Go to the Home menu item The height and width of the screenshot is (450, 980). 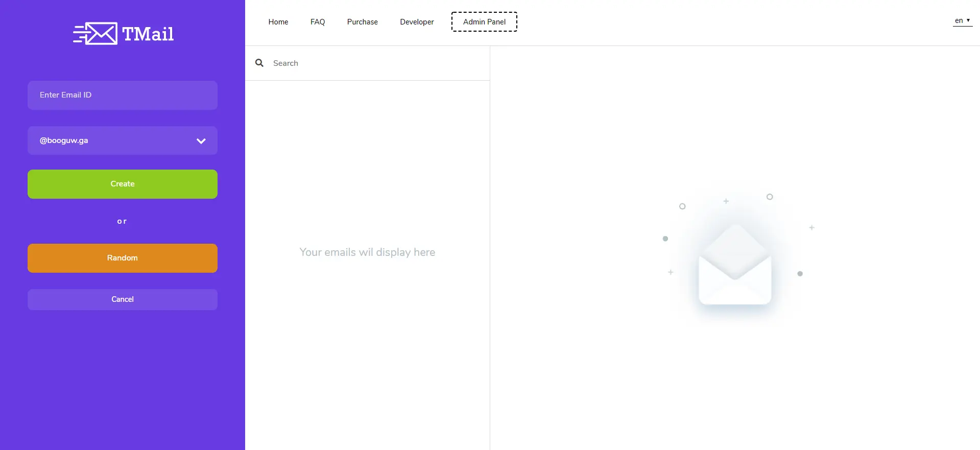(278, 22)
